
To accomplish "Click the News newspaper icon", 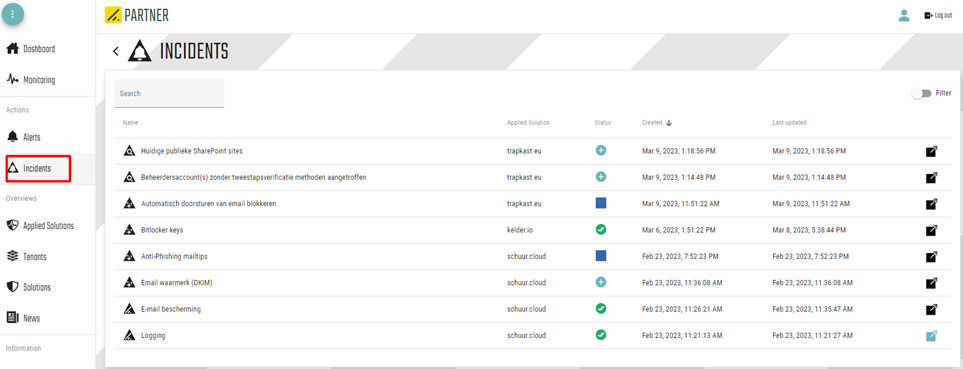I will (12, 317).
